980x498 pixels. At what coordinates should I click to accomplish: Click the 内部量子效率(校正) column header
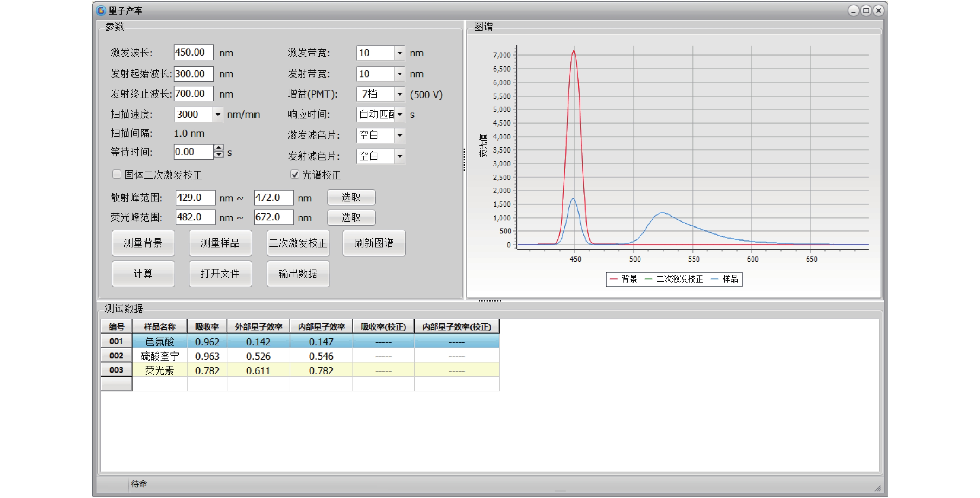click(x=456, y=326)
